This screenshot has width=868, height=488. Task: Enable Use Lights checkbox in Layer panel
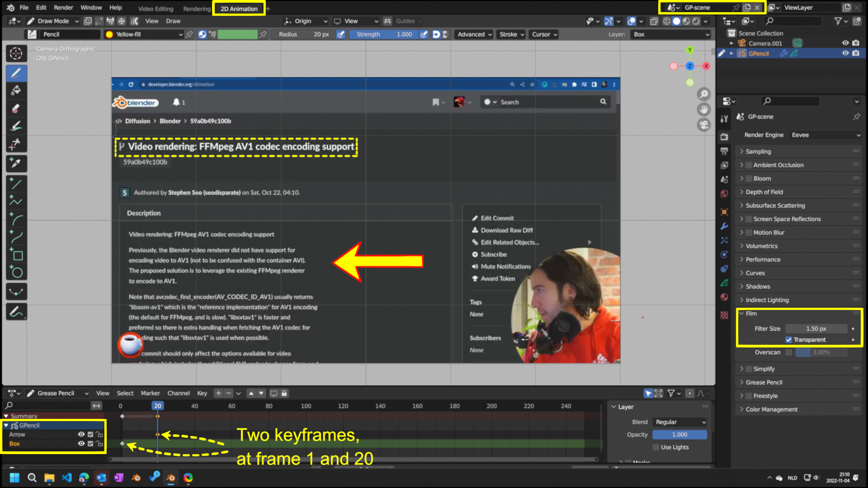(x=656, y=447)
